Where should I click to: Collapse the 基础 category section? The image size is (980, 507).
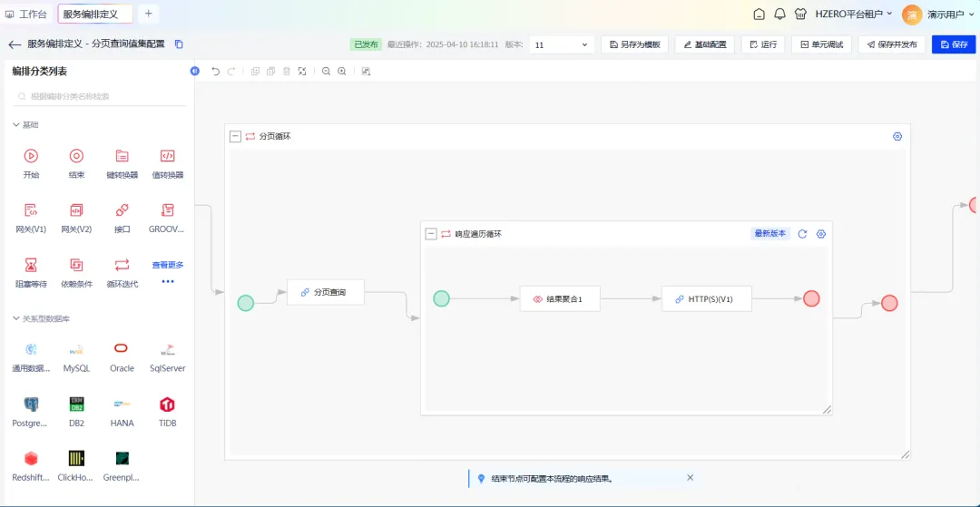[x=16, y=125]
